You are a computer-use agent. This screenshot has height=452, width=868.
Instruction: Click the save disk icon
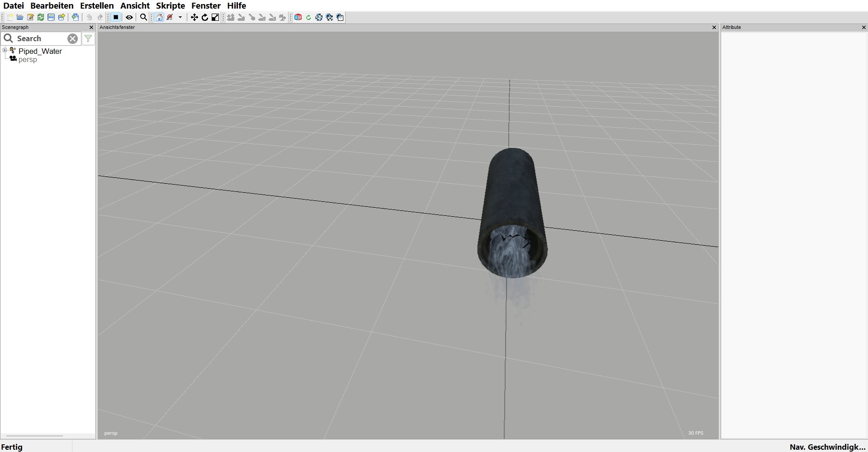tap(51, 17)
